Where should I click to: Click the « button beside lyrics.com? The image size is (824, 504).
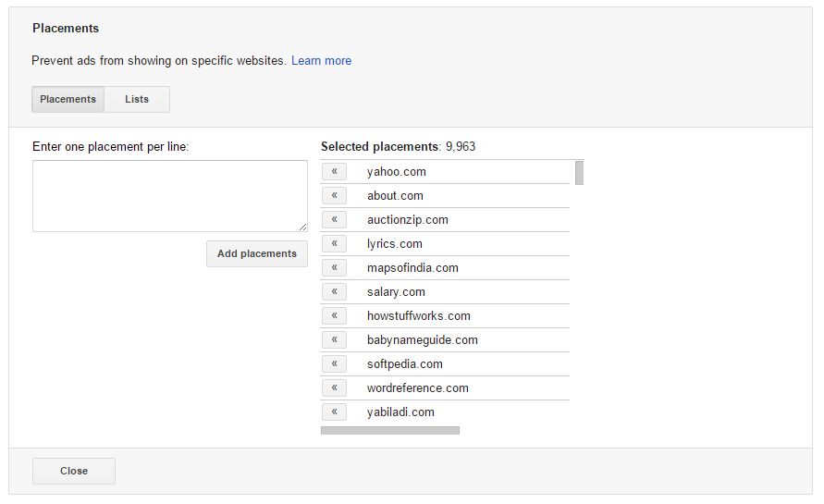334,244
